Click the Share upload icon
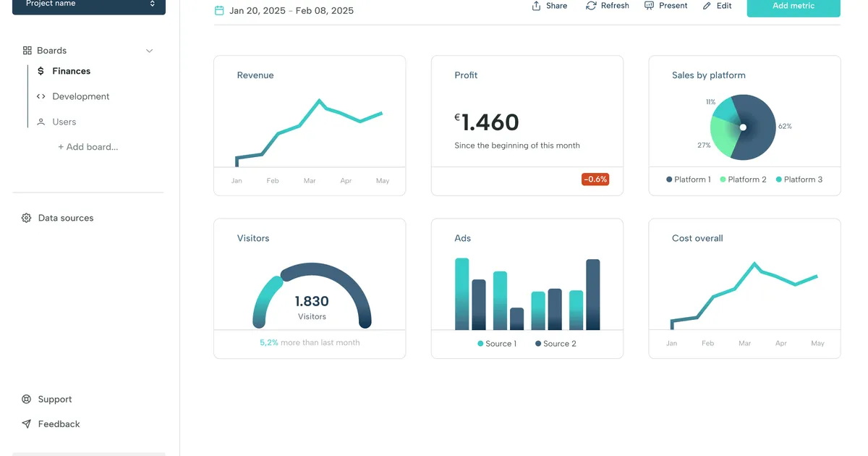The height and width of the screenshot is (456, 868). pos(537,6)
